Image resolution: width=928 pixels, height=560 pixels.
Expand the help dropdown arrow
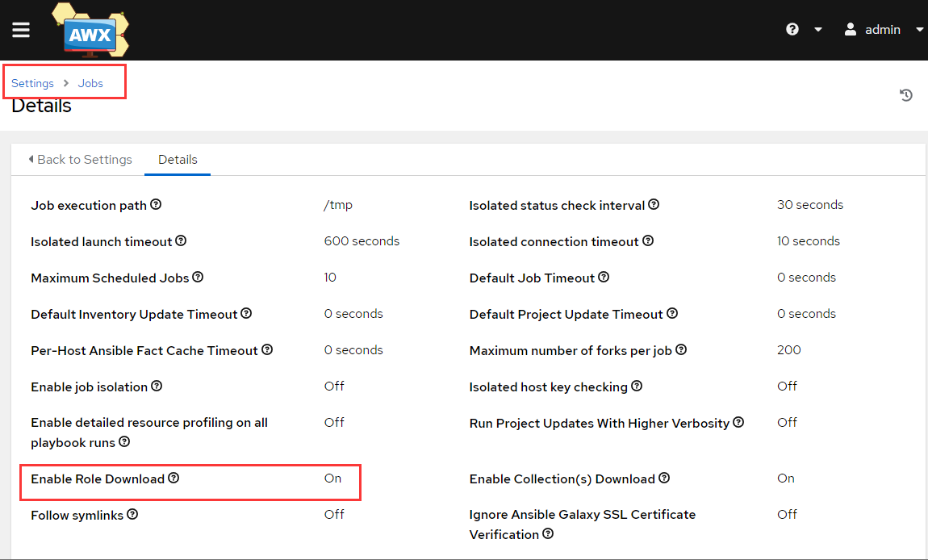click(818, 30)
